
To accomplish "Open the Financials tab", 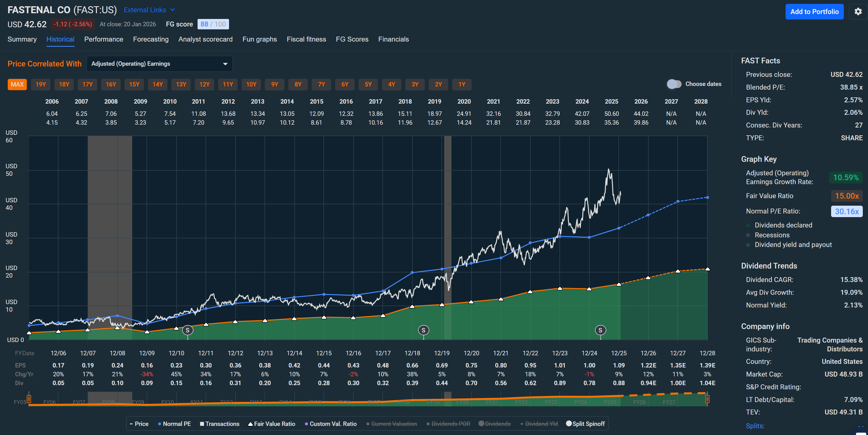I will pyautogui.click(x=393, y=39).
